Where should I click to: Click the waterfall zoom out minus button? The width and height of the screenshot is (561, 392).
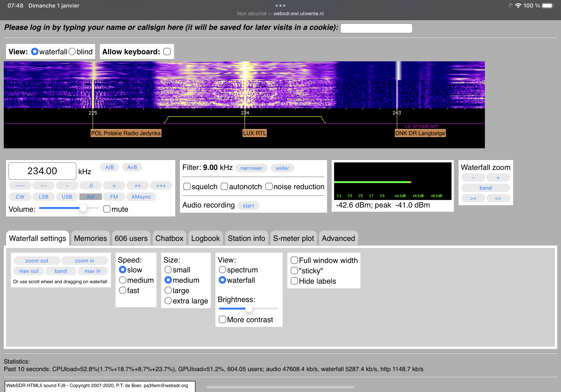[473, 178]
